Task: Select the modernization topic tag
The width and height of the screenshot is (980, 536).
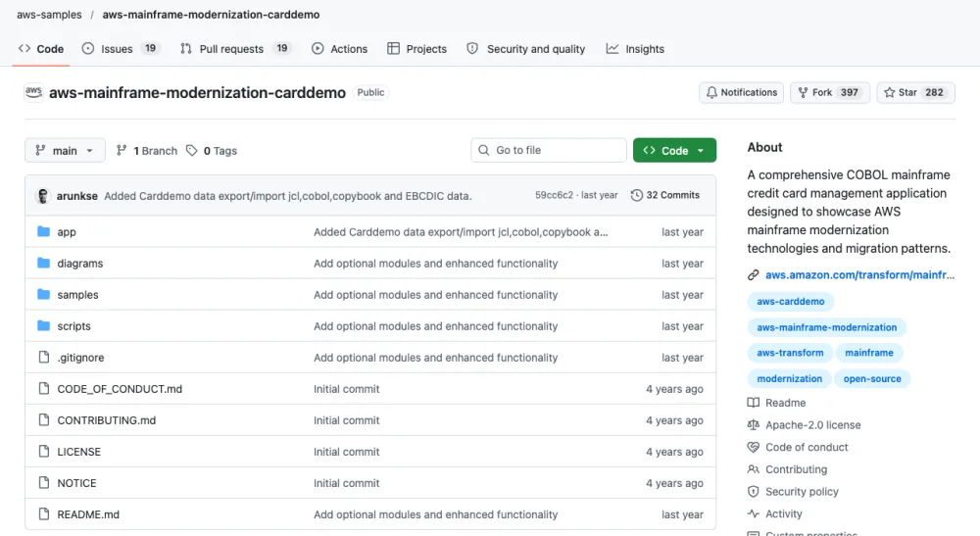Action: (x=789, y=378)
